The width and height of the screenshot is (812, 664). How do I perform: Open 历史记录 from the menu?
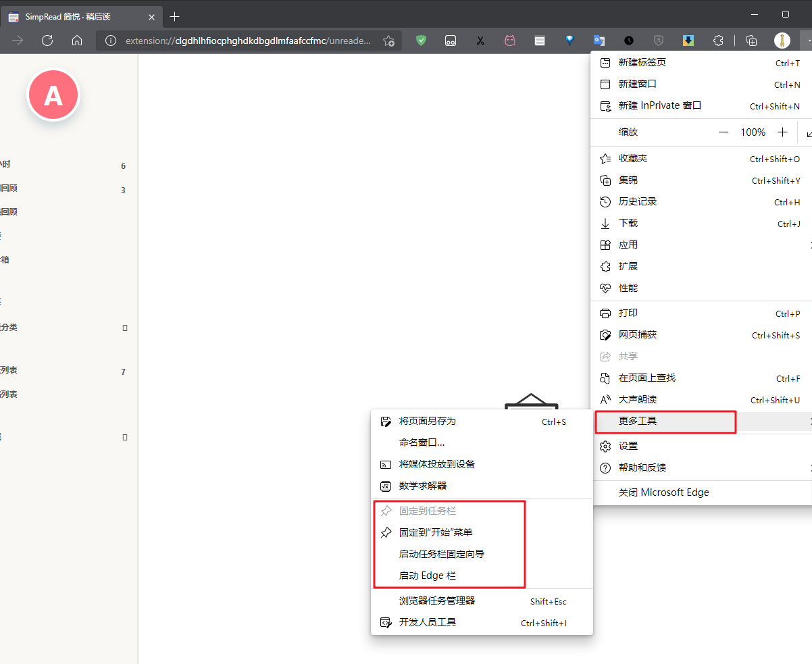point(701,202)
